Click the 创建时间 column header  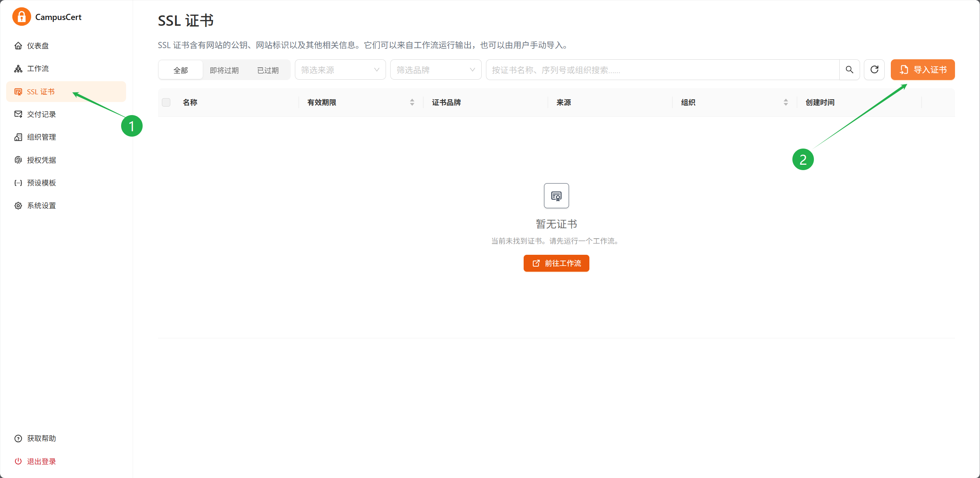click(x=820, y=102)
